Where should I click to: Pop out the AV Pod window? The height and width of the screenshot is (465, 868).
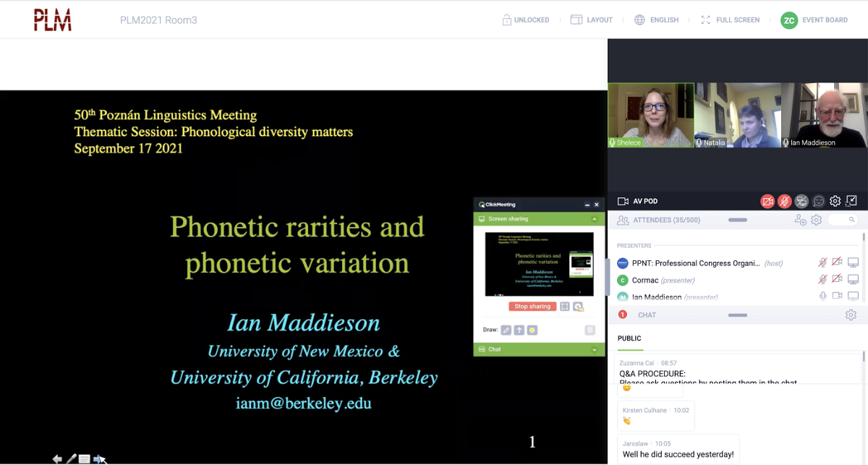(851, 201)
